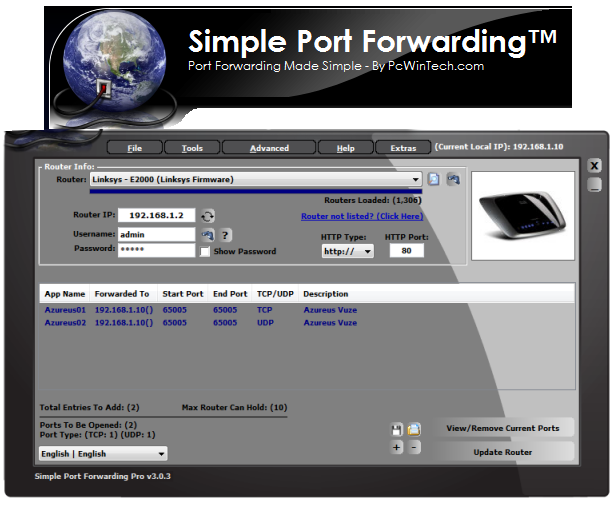Viewport: 610px width, 512px height.
Task: Open the Tools menu
Action: [x=192, y=148]
